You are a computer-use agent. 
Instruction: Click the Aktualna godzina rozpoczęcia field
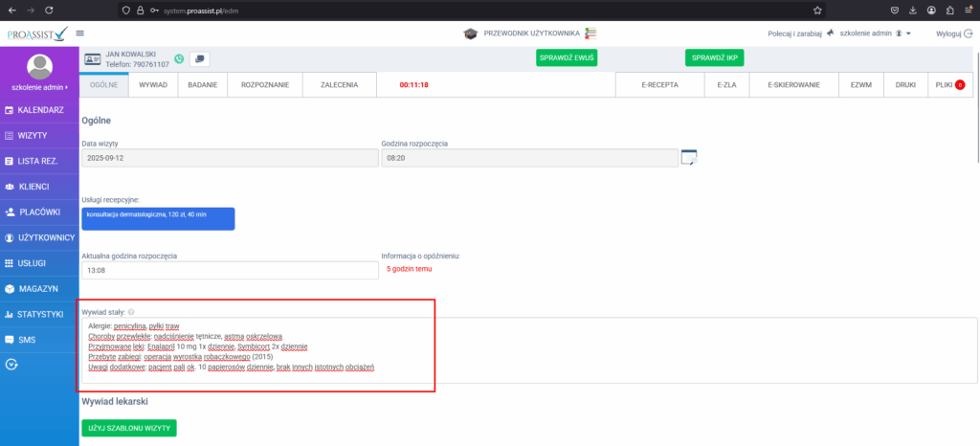click(230, 270)
